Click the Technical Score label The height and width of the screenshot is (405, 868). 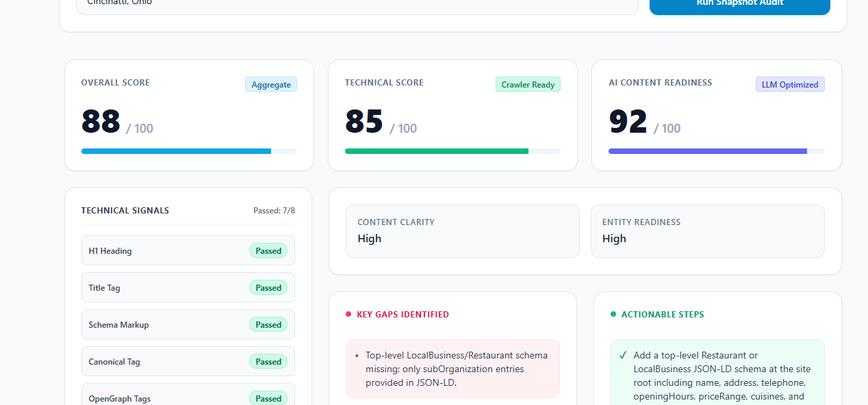[384, 83]
